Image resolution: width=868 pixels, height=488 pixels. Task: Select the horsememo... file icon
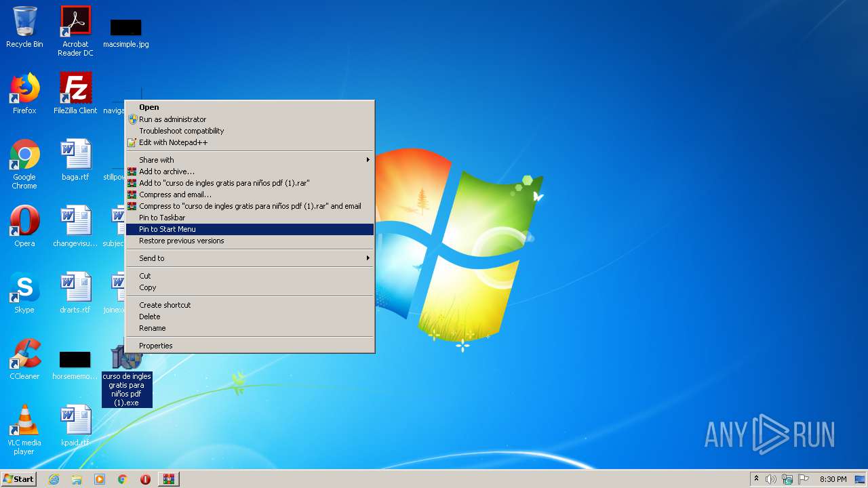coord(75,365)
